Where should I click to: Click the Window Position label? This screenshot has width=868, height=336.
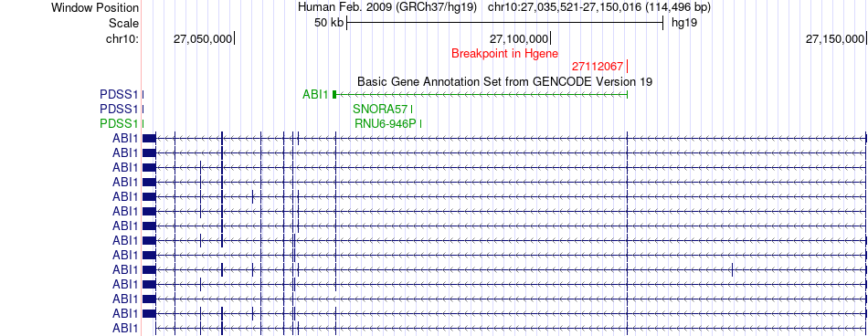pos(95,8)
